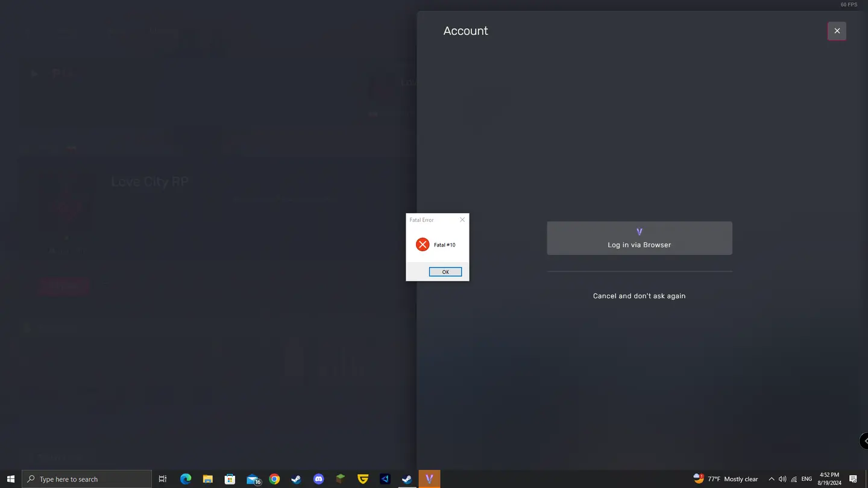Open the Windows Start menu
The image size is (868, 488).
pos(10,479)
